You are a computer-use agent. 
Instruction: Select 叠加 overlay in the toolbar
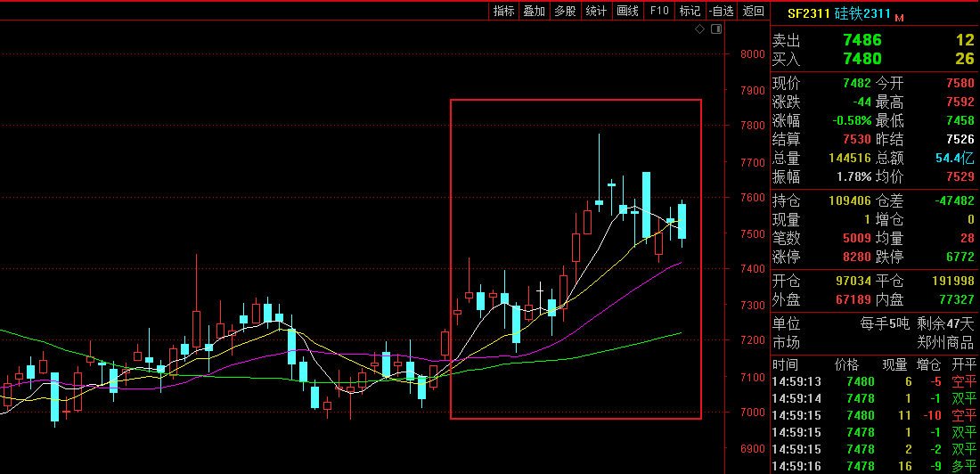click(534, 11)
